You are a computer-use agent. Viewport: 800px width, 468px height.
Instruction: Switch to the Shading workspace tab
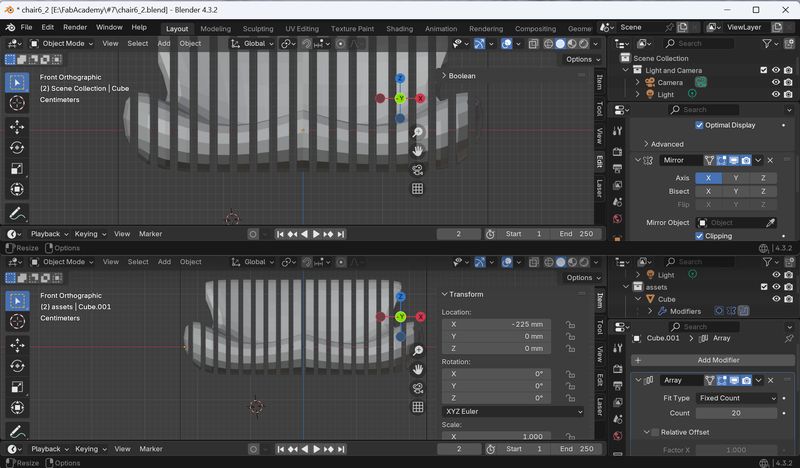399,29
